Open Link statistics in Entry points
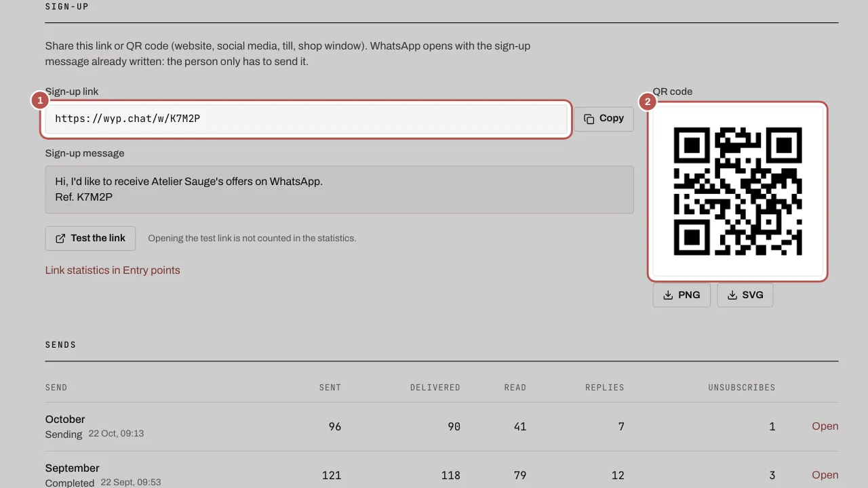 (x=113, y=270)
